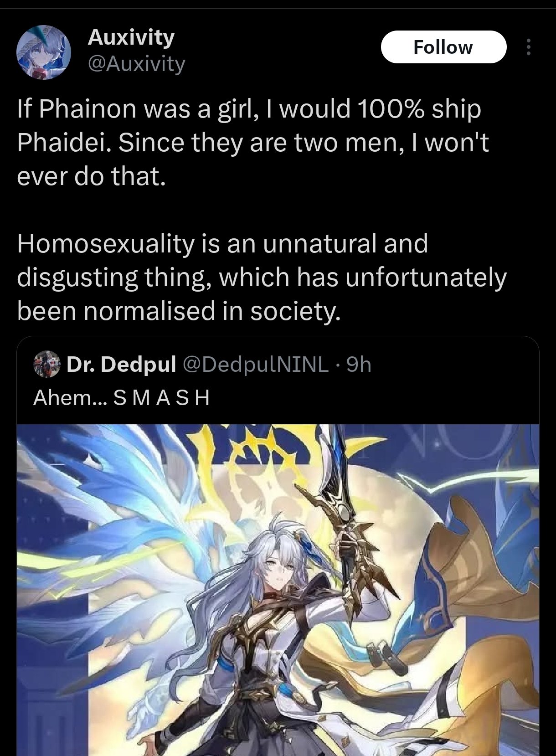Tap the @Auxivity handle
556x756 pixels.
tap(136, 64)
